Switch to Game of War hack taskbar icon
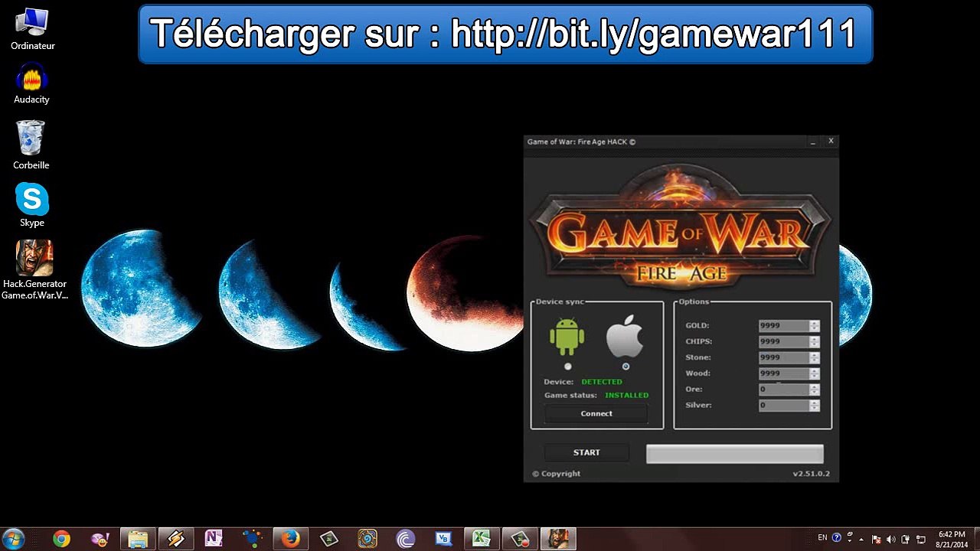Image resolution: width=980 pixels, height=551 pixels. 558,539
